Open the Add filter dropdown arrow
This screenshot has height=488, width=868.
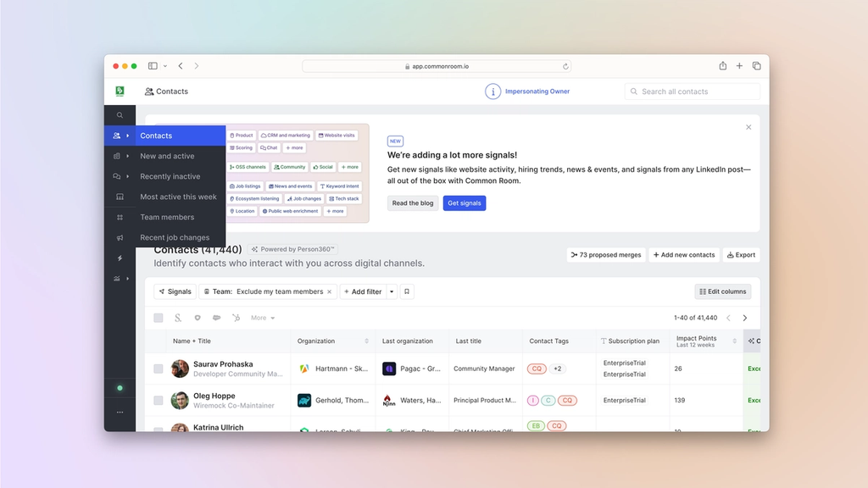(x=392, y=291)
